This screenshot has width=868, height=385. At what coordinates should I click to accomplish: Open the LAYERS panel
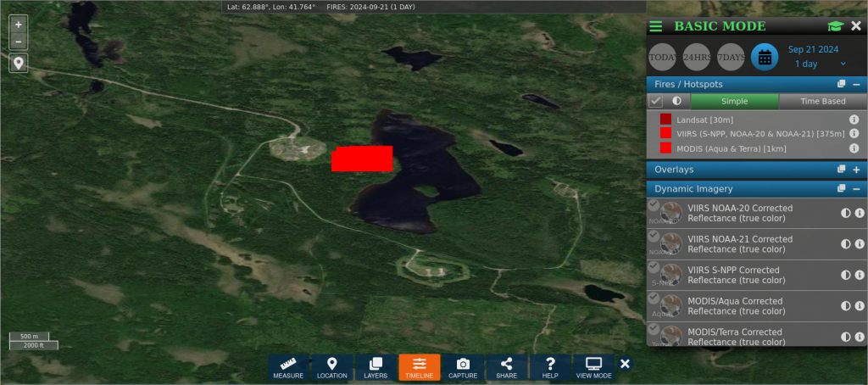tap(376, 368)
